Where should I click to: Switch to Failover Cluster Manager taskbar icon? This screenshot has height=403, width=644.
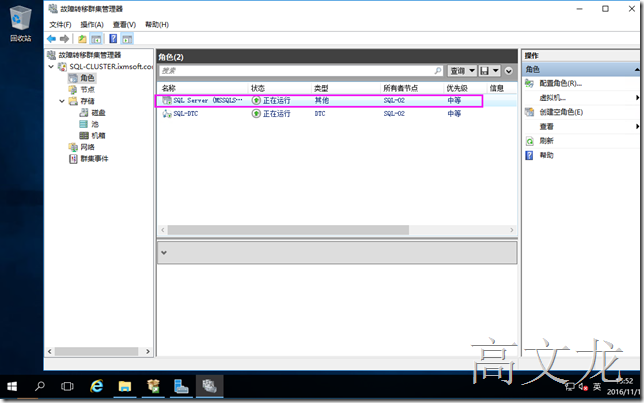[209, 386]
